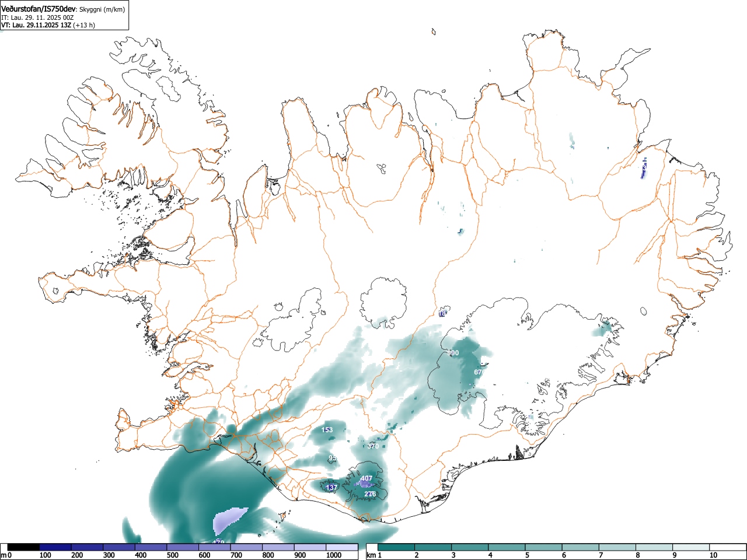Select the 5–6 km legend swatch

pos(544,547)
